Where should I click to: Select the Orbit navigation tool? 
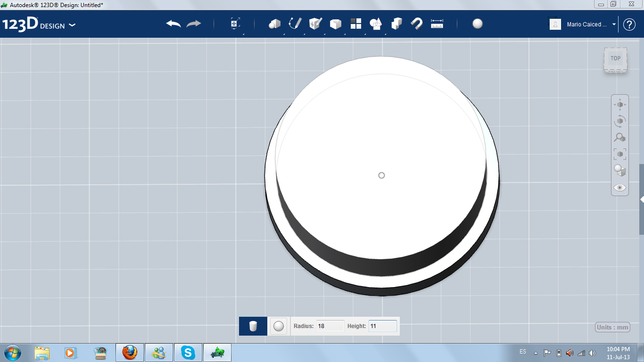click(620, 121)
